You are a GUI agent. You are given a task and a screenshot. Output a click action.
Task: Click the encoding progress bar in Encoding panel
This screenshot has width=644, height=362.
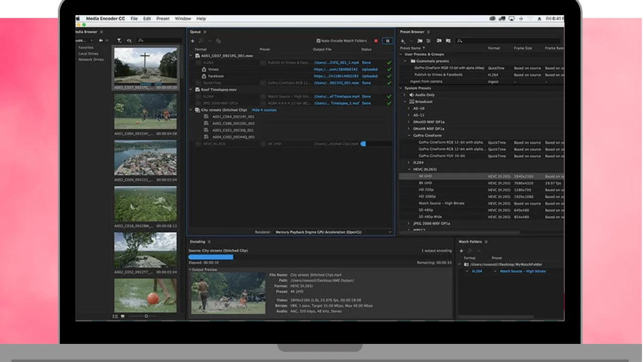319,257
